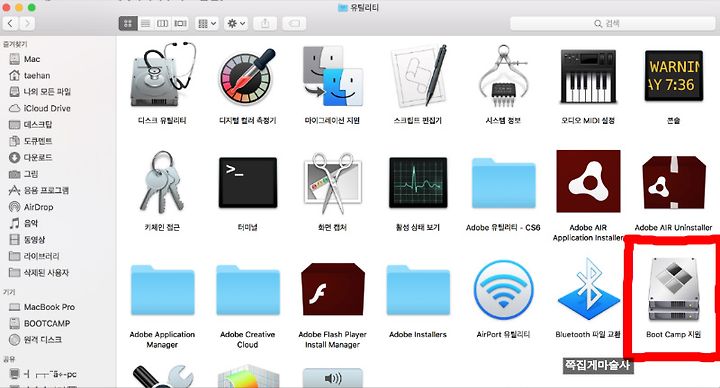Screen dimensions: 720x388
Task: Open Migration Assistant (마이그레이션 지원)
Action: click(x=332, y=76)
